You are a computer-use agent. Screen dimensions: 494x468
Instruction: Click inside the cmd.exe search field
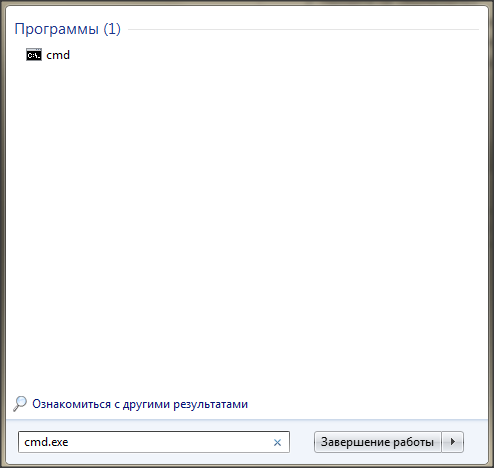coord(154,442)
